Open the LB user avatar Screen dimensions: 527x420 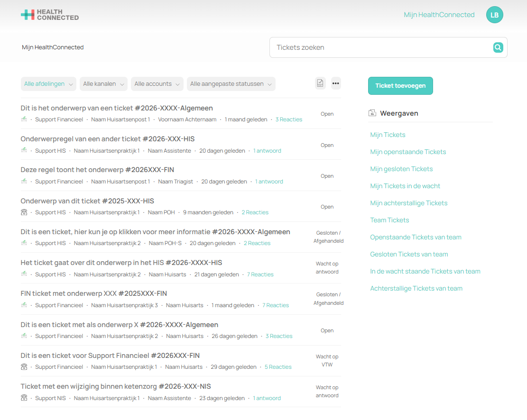(x=494, y=15)
